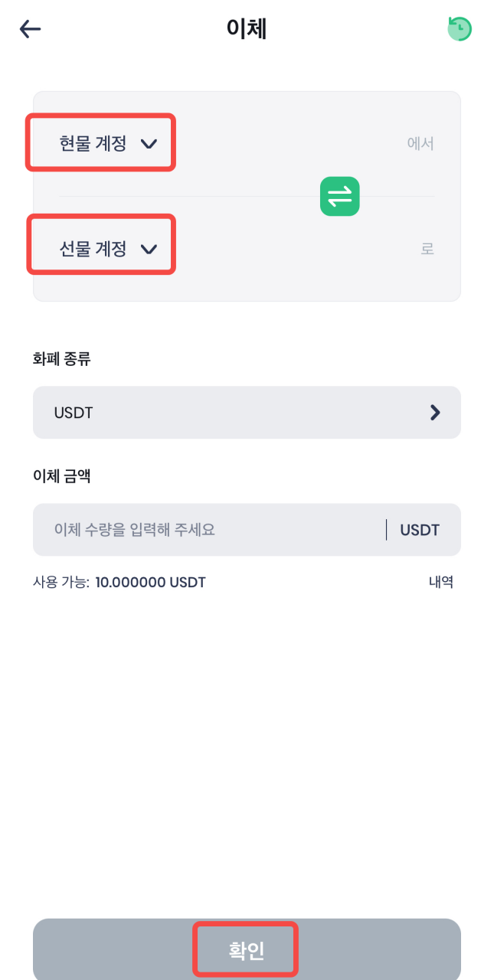
Task: Tap the available balance 10.000000 USDT
Action: coord(150,583)
